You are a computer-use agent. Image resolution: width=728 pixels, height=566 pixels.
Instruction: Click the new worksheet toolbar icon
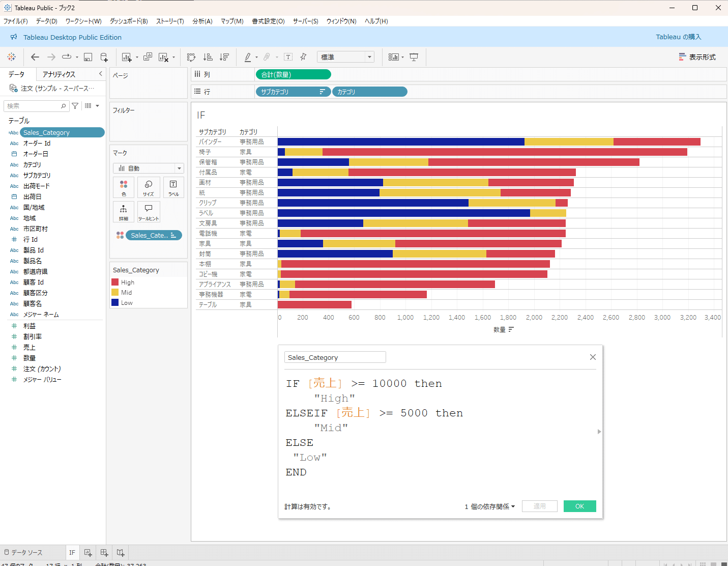click(x=127, y=57)
